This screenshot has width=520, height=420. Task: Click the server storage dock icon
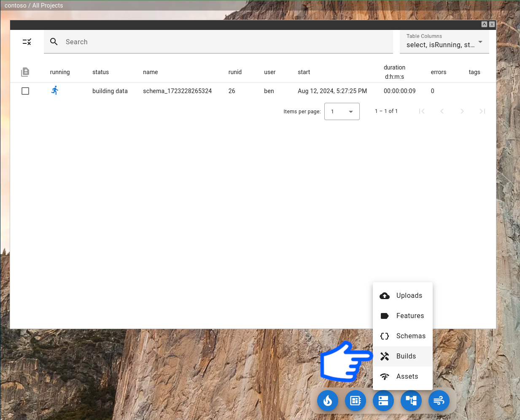point(383,400)
